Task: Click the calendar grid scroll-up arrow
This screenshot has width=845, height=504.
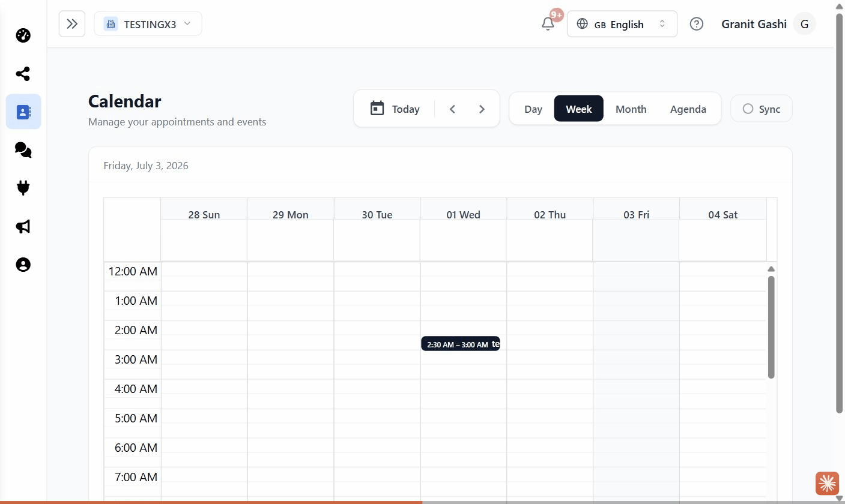Action: click(771, 268)
